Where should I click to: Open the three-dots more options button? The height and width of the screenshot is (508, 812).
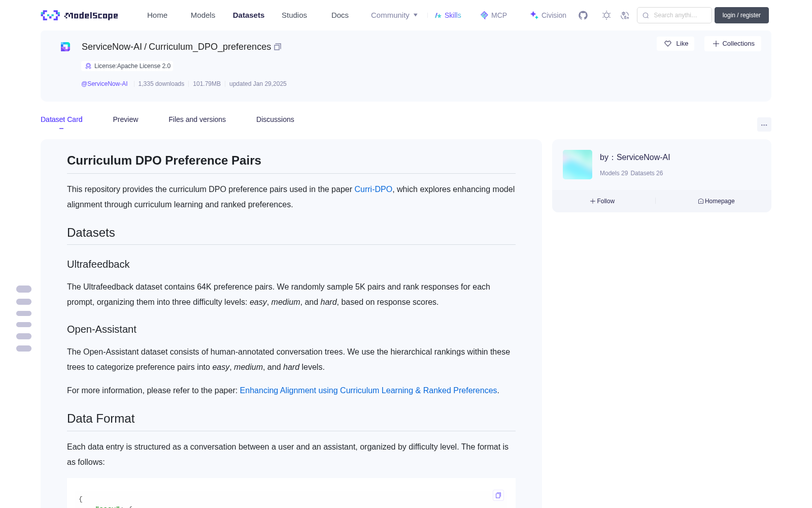[x=764, y=124]
